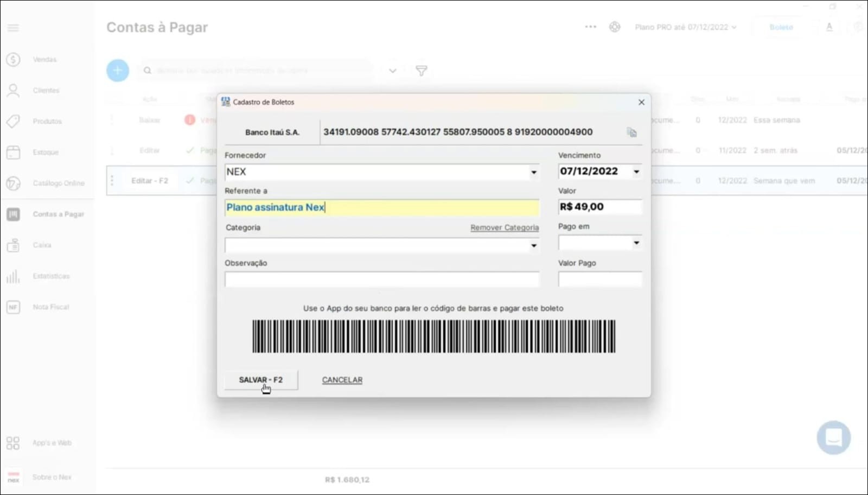
Task: Click the Estatísticas chart icon
Action: click(x=13, y=276)
